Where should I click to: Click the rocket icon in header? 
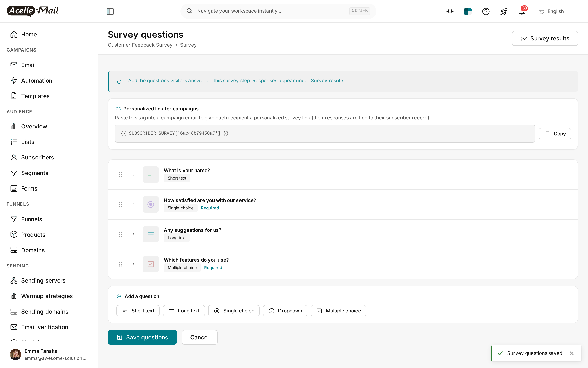(504, 11)
